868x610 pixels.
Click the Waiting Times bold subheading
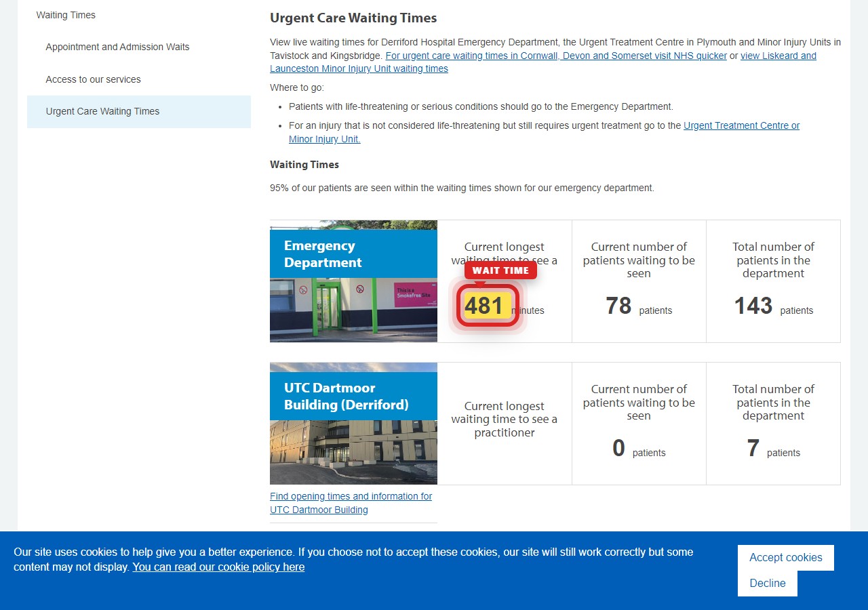(304, 165)
